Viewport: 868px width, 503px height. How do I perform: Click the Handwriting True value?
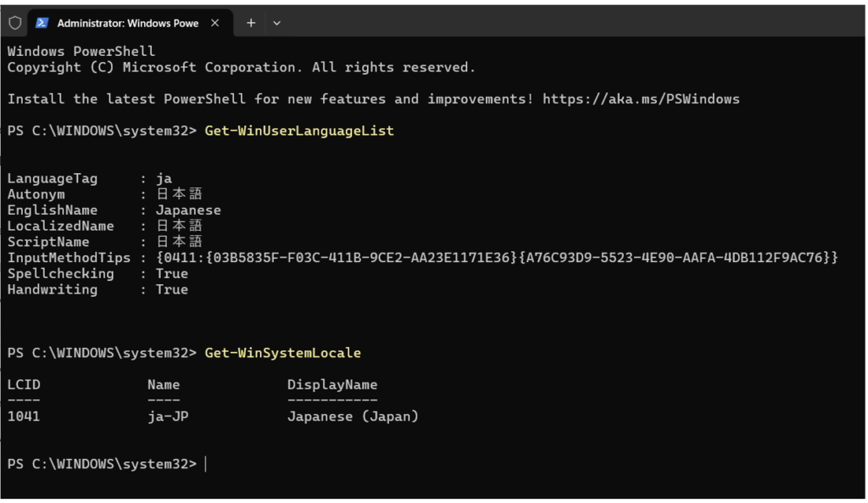coord(172,290)
